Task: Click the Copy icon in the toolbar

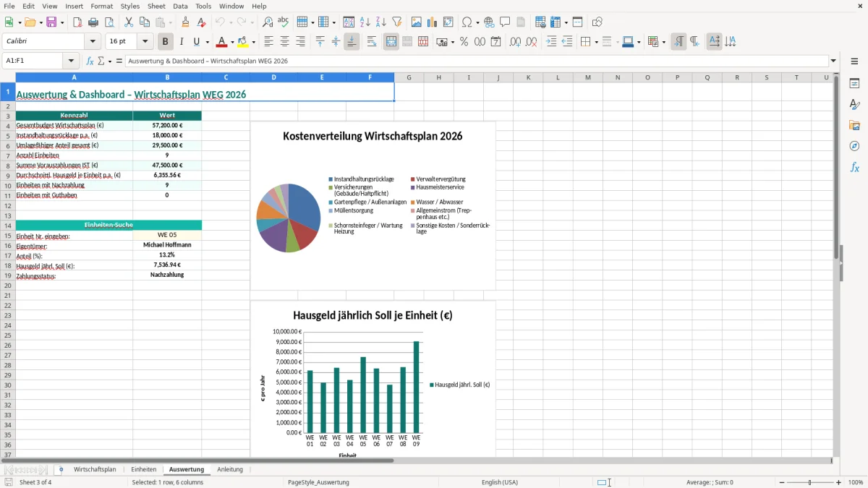Action: pos(145,22)
